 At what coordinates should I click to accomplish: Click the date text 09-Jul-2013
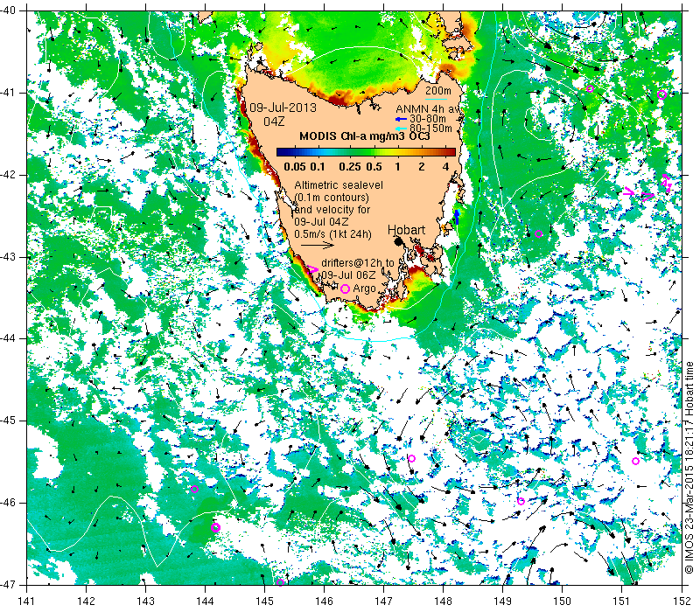click(283, 108)
